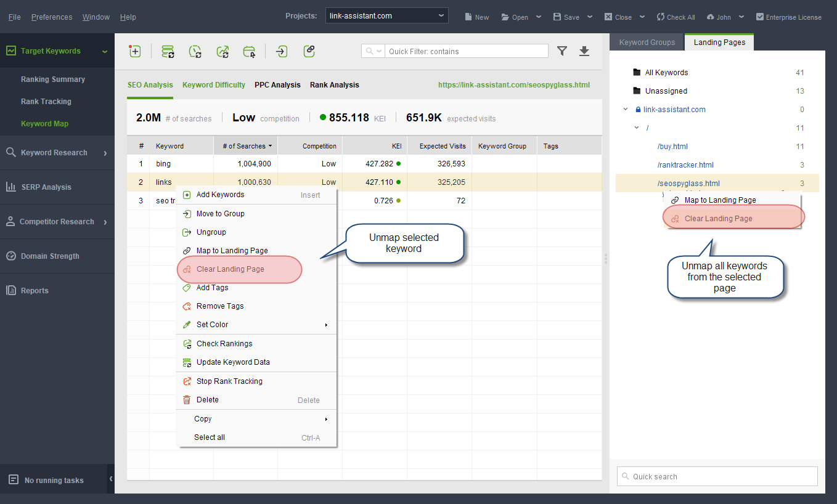Click the Update Keyword Data toolbar icon
Screen dimensions: 837x504
click(168, 51)
